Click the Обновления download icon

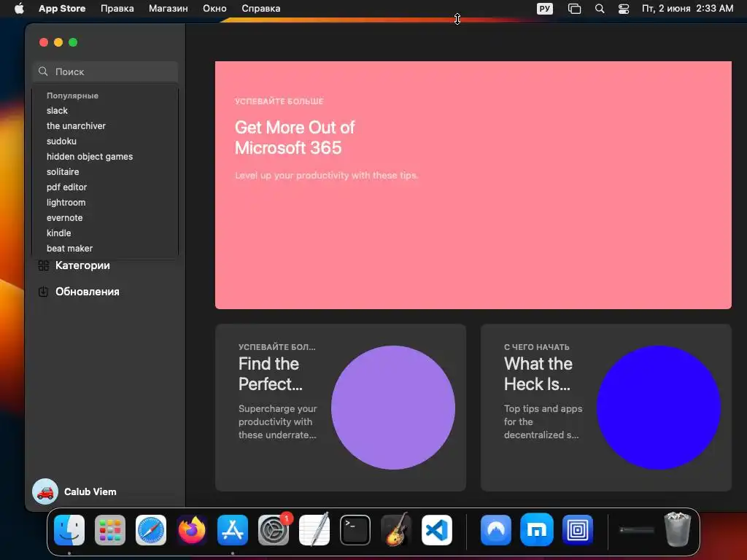[43, 292]
